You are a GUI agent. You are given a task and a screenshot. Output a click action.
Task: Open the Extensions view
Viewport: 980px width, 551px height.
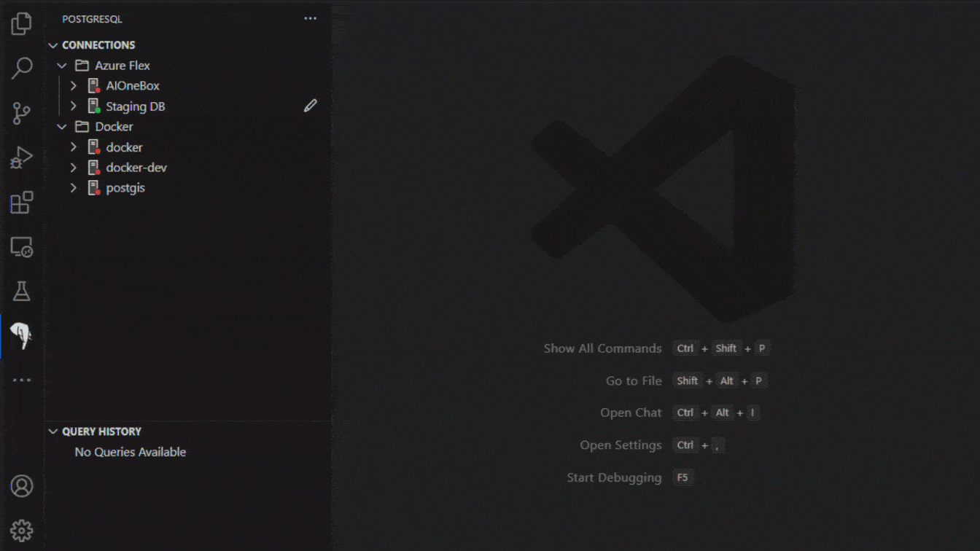tap(21, 202)
